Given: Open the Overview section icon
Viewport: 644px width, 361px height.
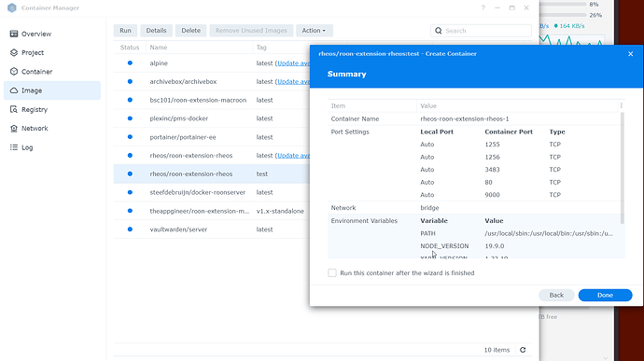Looking at the screenshot, I should (14, 34).
